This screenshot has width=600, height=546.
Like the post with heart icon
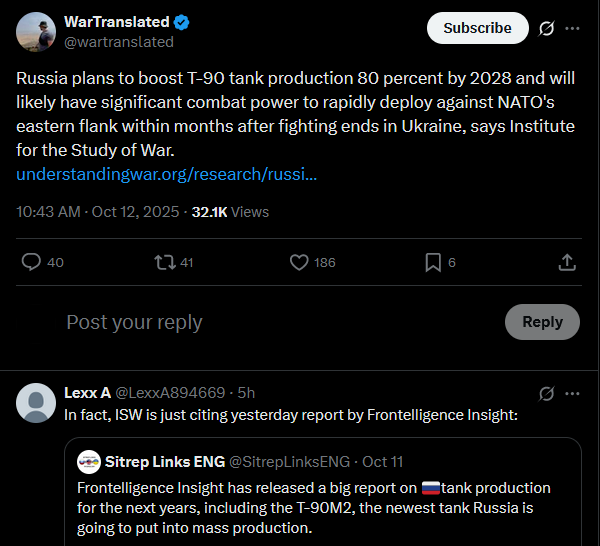coord(299,262)
